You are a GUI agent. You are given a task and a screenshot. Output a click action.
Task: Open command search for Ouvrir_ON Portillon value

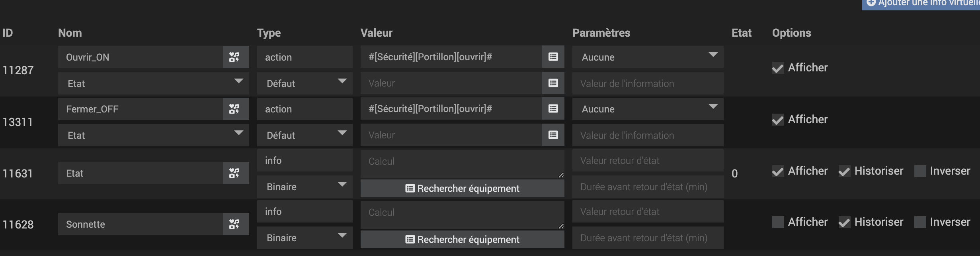[553, 57]
